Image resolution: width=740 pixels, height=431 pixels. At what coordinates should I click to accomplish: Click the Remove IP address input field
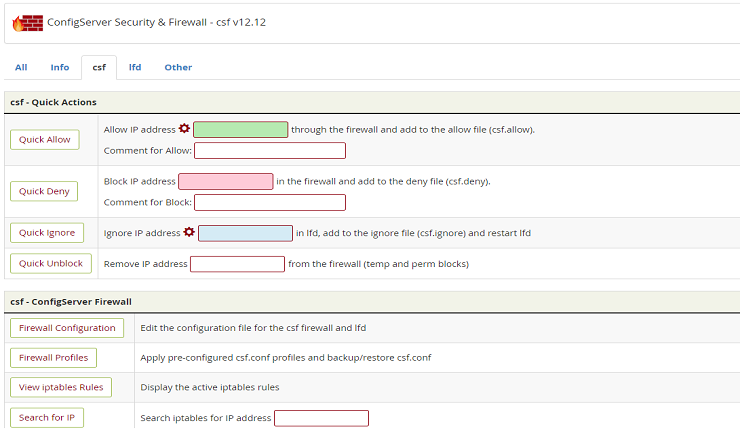[x=237, y=264]
